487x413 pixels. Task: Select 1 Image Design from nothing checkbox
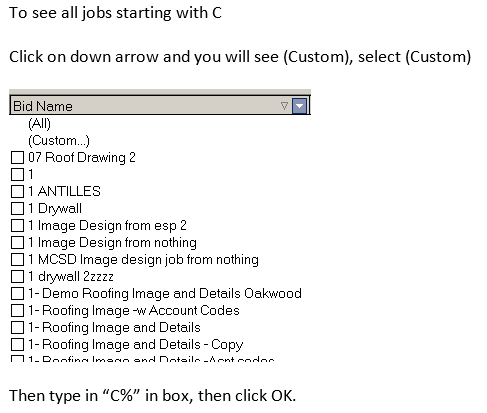(x=17, y=243)
